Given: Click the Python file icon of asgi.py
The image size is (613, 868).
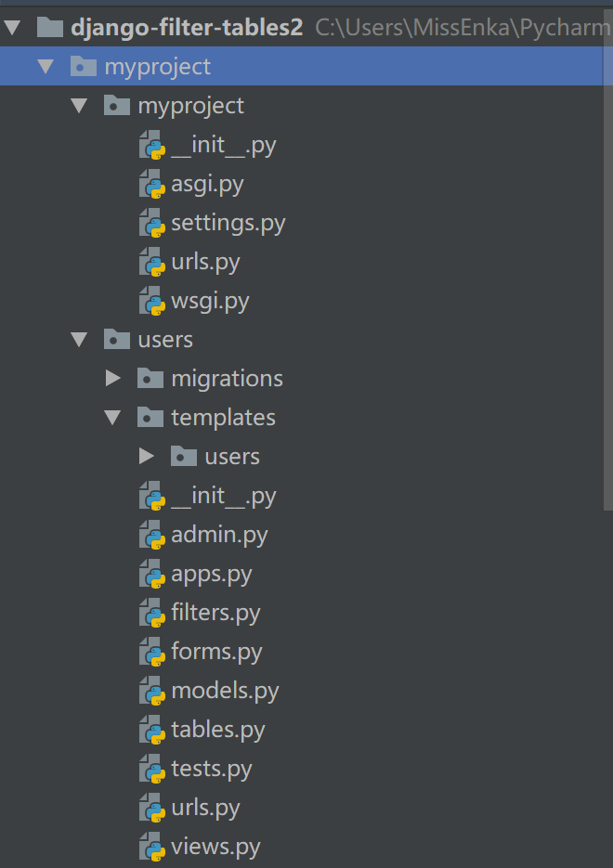Looking at the screenshot, I should click(x=152, y=184).
